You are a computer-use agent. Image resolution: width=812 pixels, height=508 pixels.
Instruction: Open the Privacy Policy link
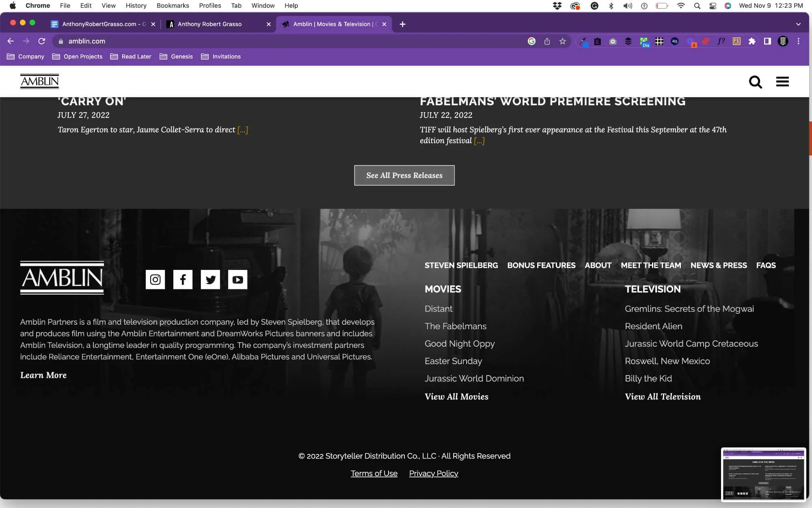[x=433, y=473]
